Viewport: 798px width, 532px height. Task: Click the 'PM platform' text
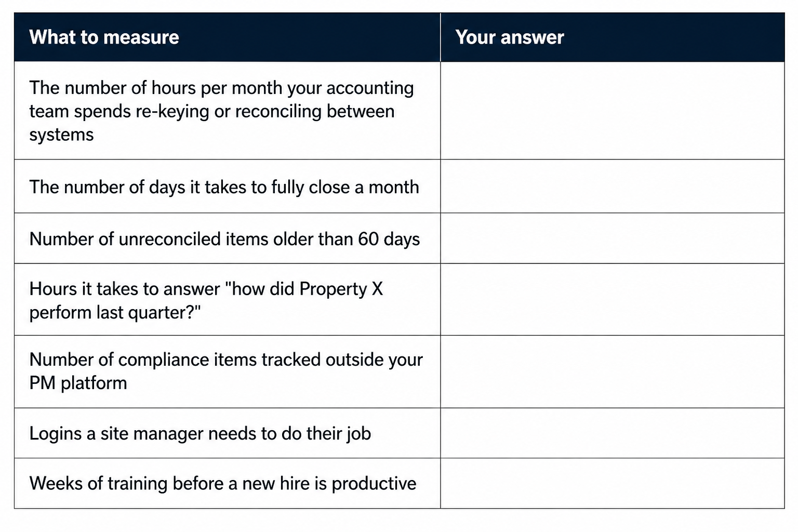[x=78, y=383]
